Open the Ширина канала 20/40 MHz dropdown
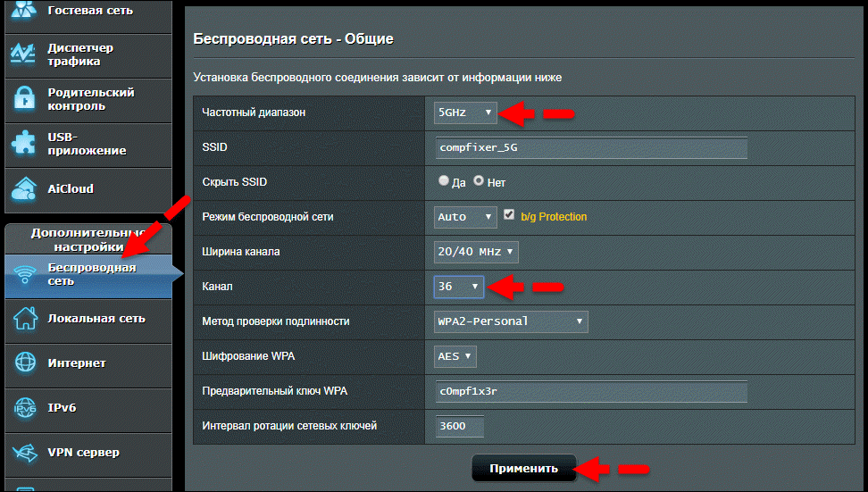This screenshot has height=492, width=868. 476,252
